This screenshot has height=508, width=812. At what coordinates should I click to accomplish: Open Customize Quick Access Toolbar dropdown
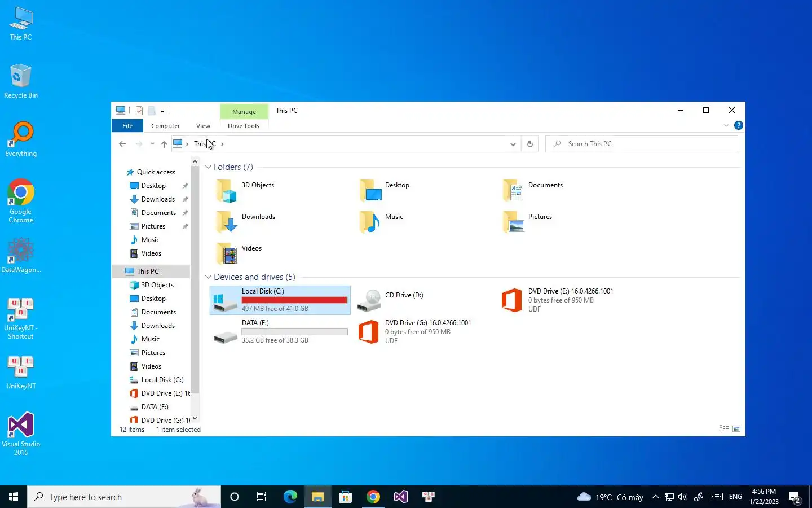click(162, 111)
